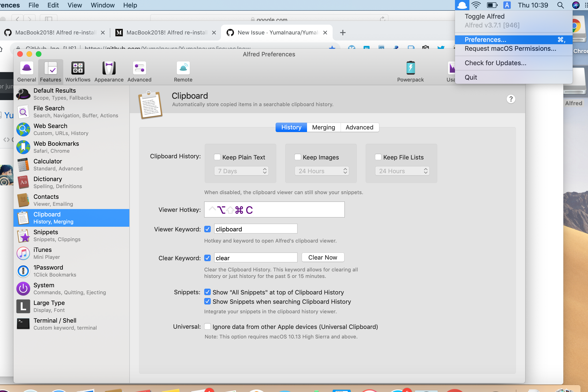Open the Keep File Lists 24 Hours dropdown

click(x=402, y=171)
